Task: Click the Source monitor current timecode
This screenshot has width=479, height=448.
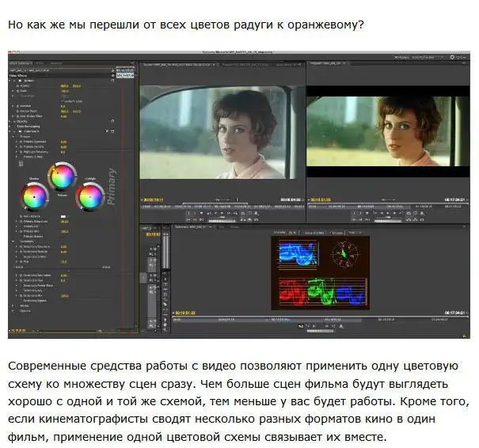Action: pos(153,200)
